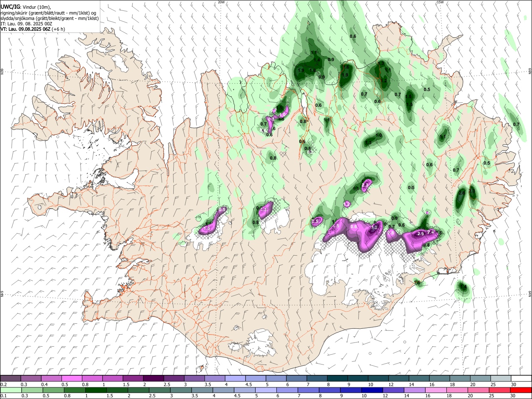
Task: Select the upper scale's 4 pale lavender swatch
Action: coord(235,379)
